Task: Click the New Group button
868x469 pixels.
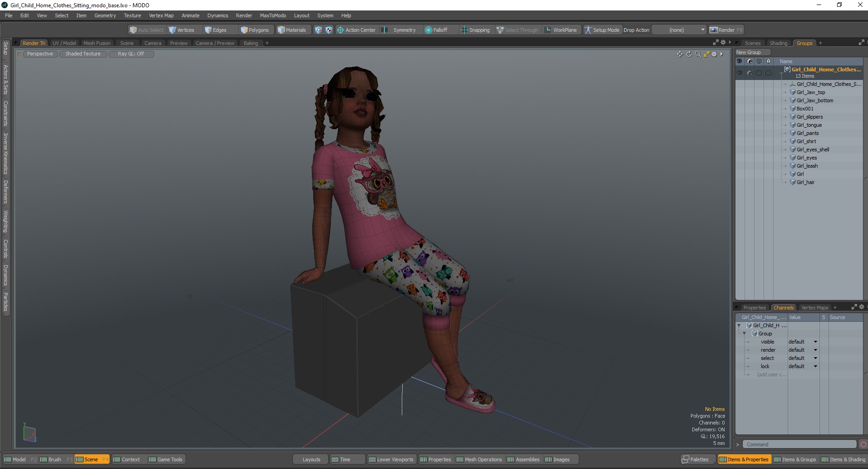Action: click(x=753, y=52)
